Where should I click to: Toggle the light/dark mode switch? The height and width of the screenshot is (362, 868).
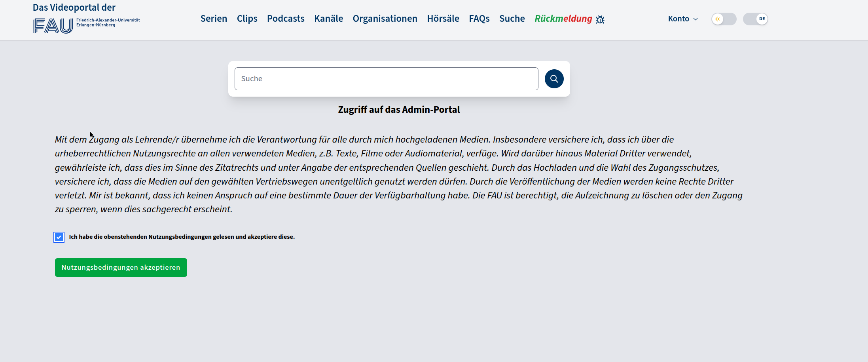pos(724,19)
